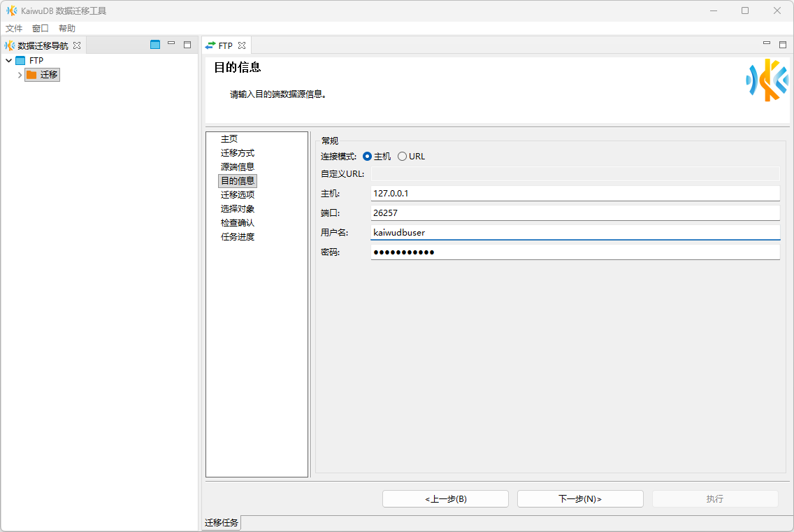Maximize the FTP editor area

click(x=783, y=45)
